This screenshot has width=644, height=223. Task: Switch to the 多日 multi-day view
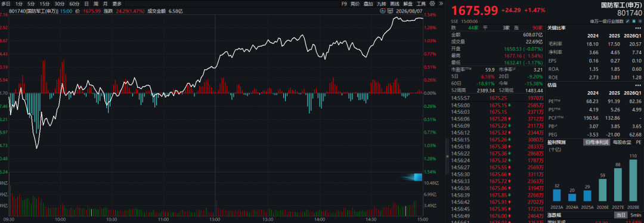[x=6, y=4]
